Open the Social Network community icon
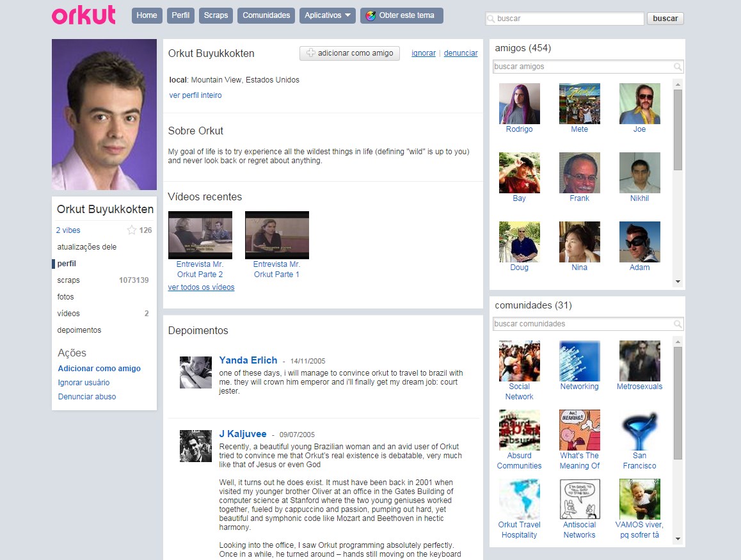This screenshot has width=741, height=560. click(x=520, y=361)
